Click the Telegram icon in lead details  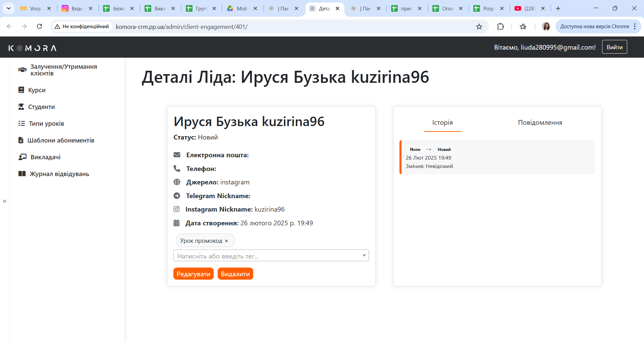click(177, 195)
